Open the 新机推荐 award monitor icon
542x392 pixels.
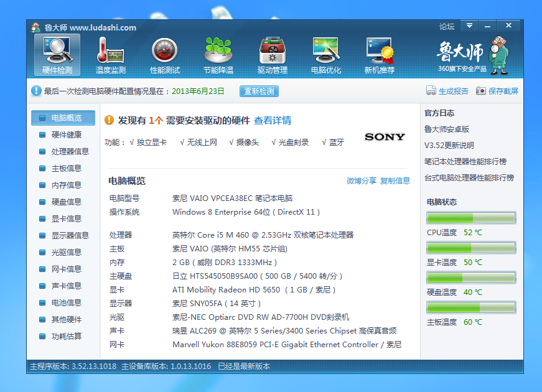pos(379,55)
